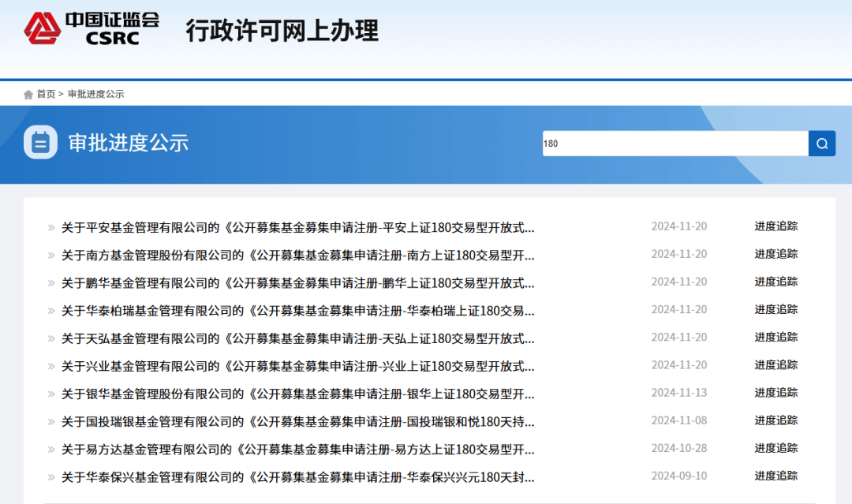This screenshot has height=504, width=852.
Task: Click the 2024-11-20 date in the 平安基金 row
Action: [679, 226]
